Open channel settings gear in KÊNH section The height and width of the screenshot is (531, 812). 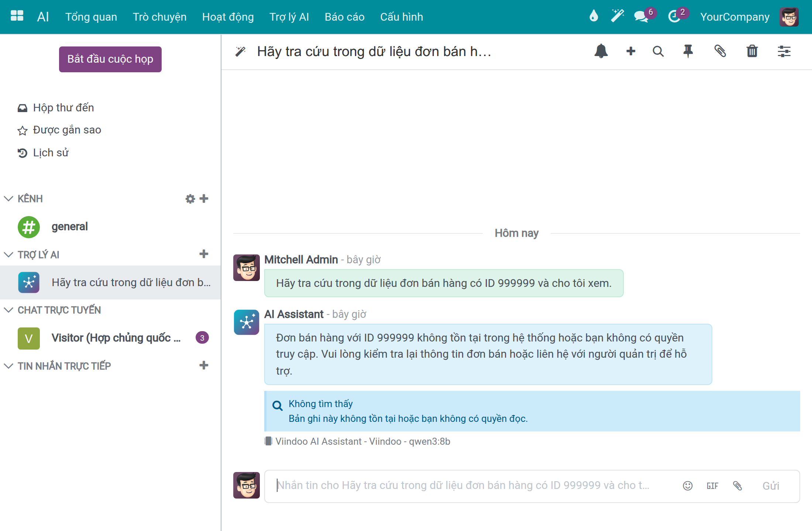(x=190, y=199)
